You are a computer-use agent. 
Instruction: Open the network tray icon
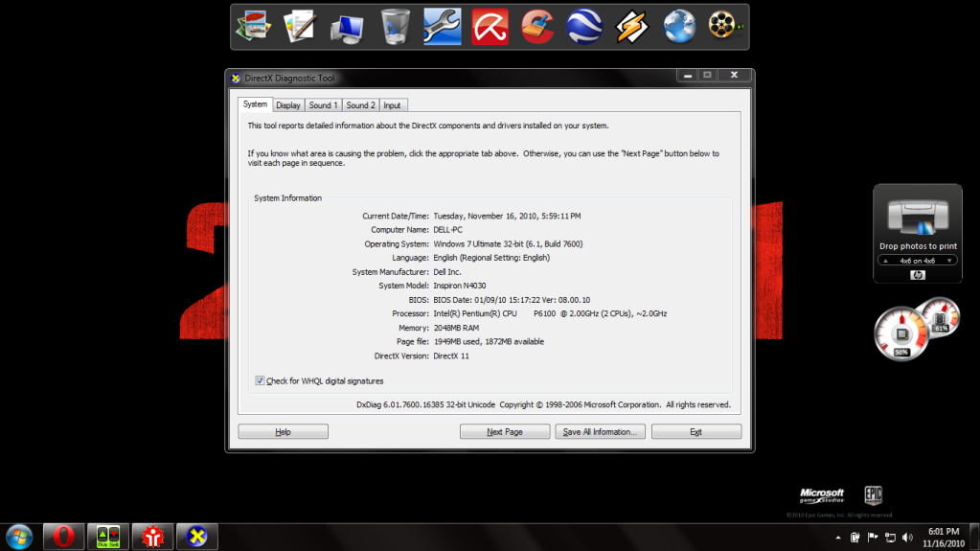(x=890, y=538)
